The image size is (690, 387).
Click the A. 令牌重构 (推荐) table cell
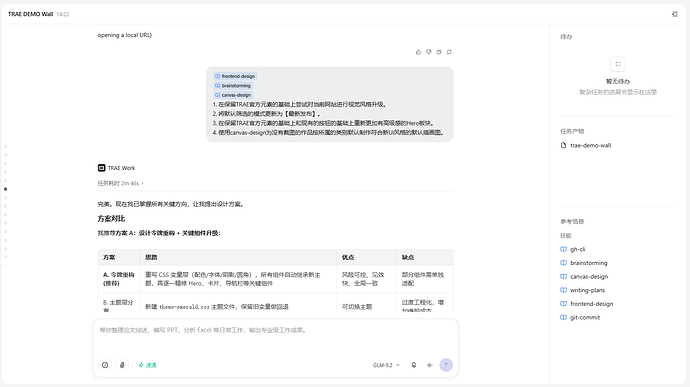pos(119,279)
